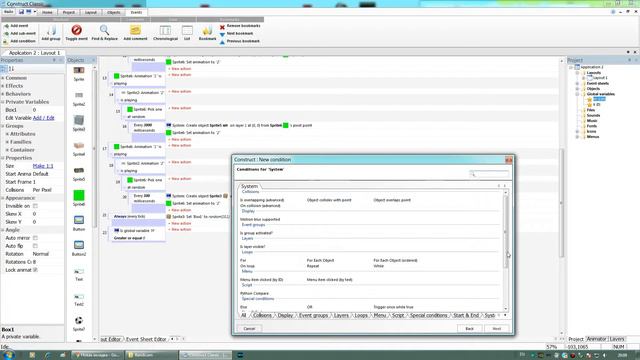Click the Add event icon
This screenshot has height=360, width=640.
point(6,26)
